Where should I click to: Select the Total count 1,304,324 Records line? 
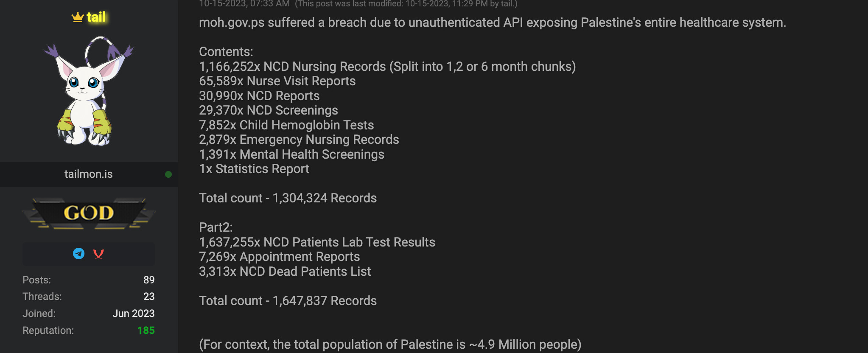288,198
